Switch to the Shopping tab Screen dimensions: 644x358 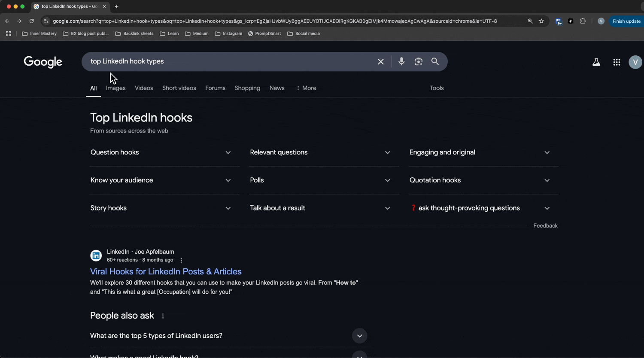pyautogui.click(x=247, y=88)
